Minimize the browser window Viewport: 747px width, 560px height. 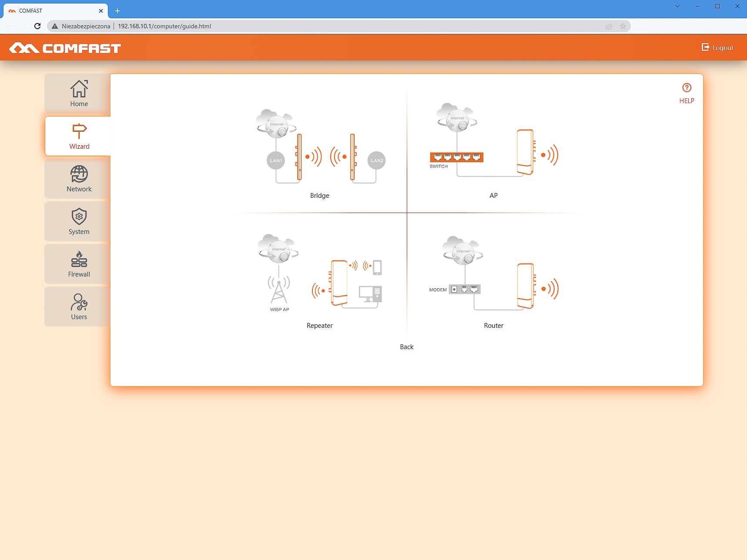click(697, 6)
